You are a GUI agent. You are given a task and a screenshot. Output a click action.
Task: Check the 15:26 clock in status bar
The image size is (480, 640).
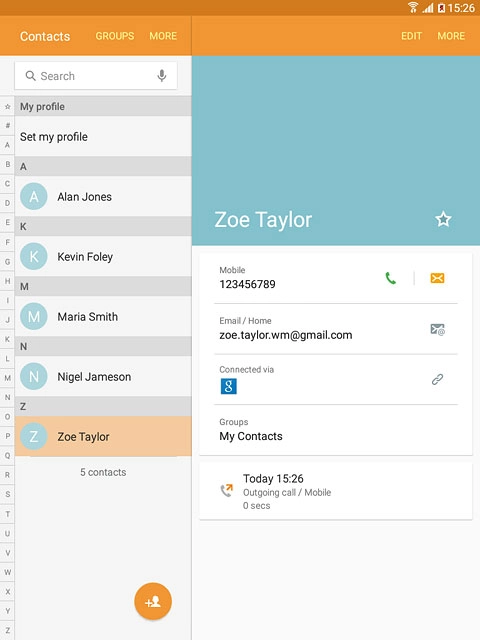click(x=461, y=8)
